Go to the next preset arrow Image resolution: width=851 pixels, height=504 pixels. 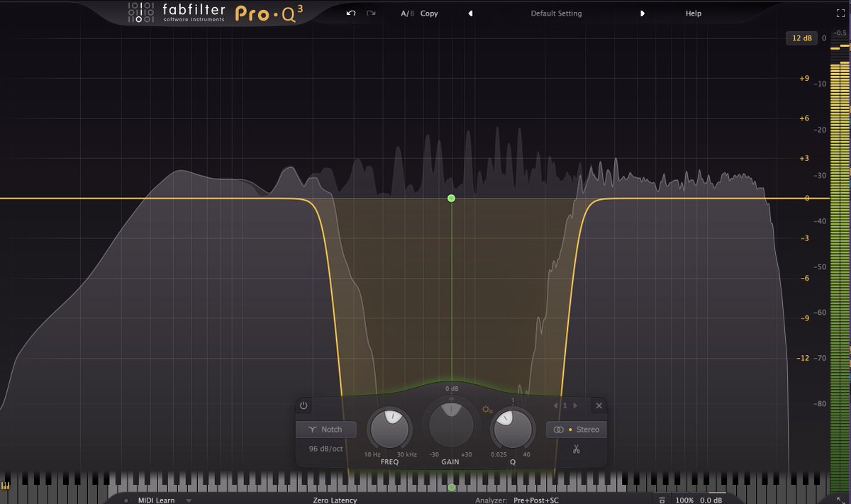643,13
